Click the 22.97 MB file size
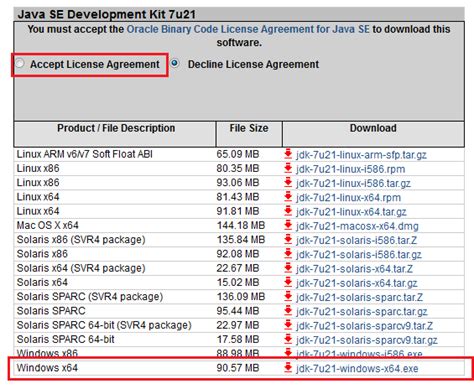 (x=238, y=325)
